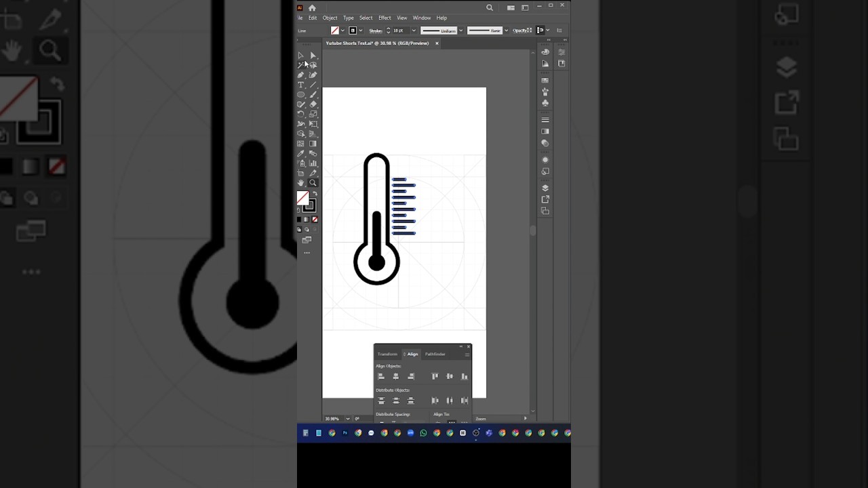Open the Align panel options menu
868x488 pixels.
(x=467, y=354)
